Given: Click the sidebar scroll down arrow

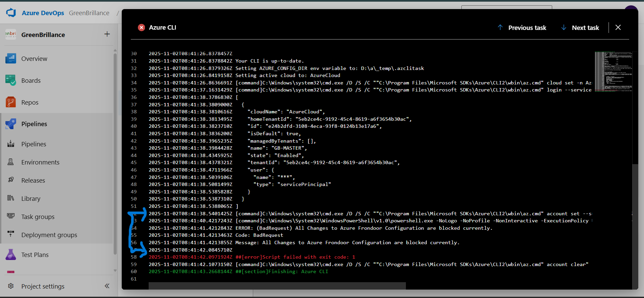Looking at the screenshot, I should pos(115,270).
